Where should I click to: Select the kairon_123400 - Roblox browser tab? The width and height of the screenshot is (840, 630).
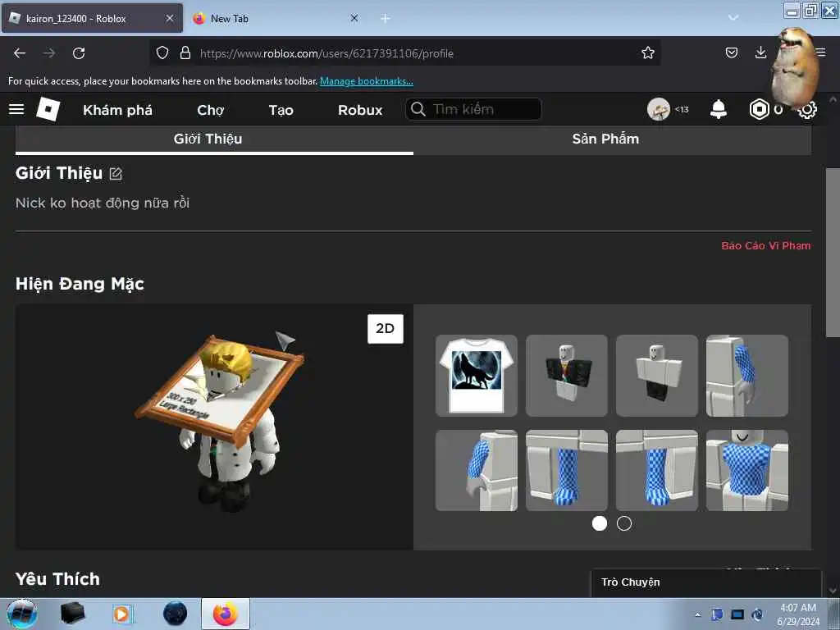pyautogui.click(x=92, y=19)
